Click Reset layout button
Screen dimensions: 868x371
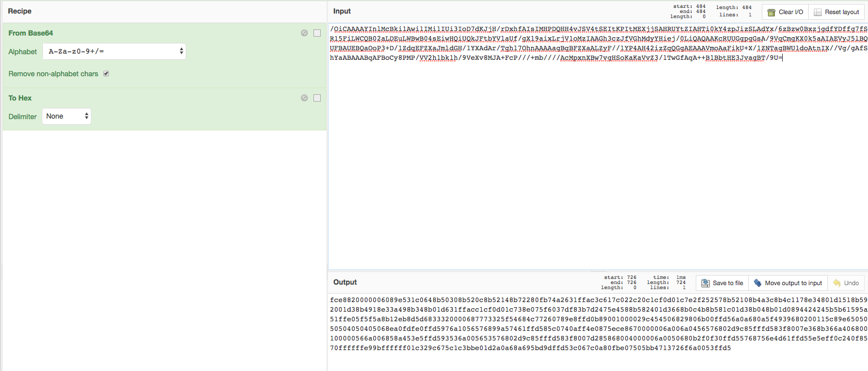click(836, 12)
